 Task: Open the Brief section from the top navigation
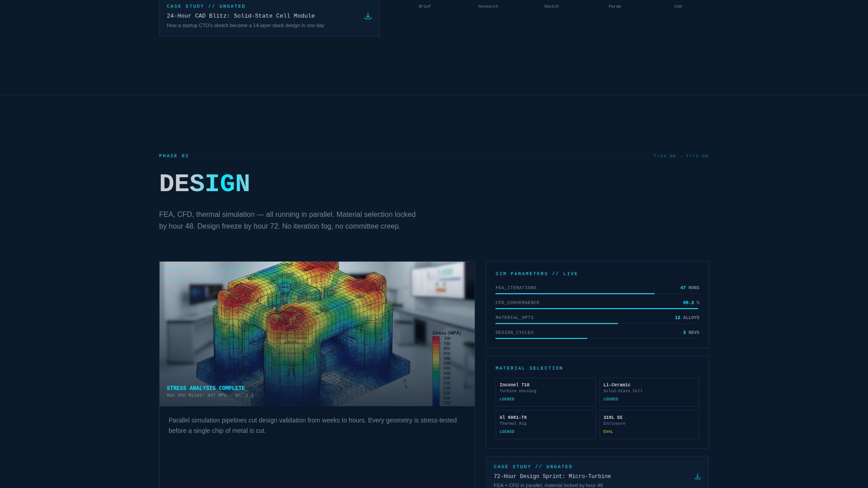coord(424,6)
